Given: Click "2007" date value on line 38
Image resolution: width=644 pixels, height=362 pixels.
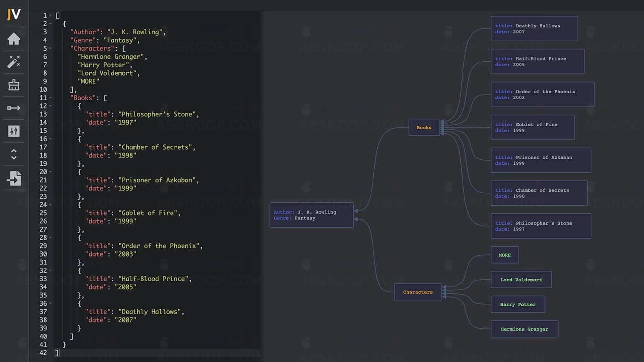Looking at the screenshot, I should [125, 320].
